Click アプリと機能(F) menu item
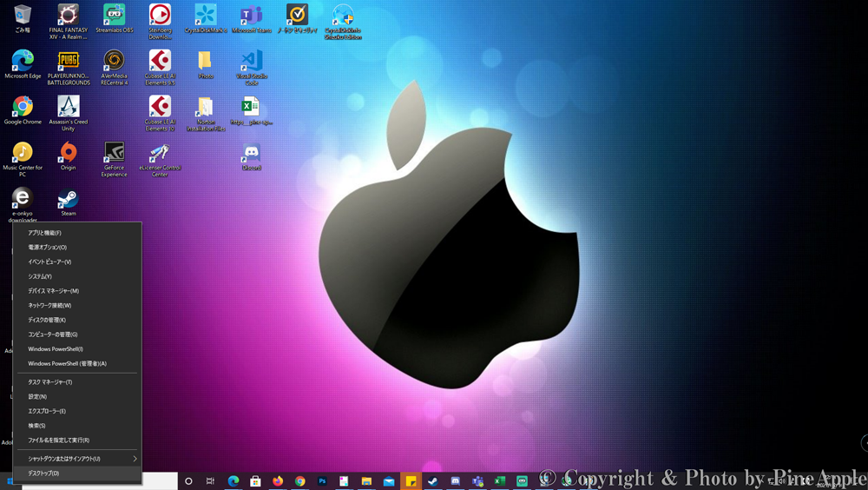868x490 pixels. coord(44,233)
